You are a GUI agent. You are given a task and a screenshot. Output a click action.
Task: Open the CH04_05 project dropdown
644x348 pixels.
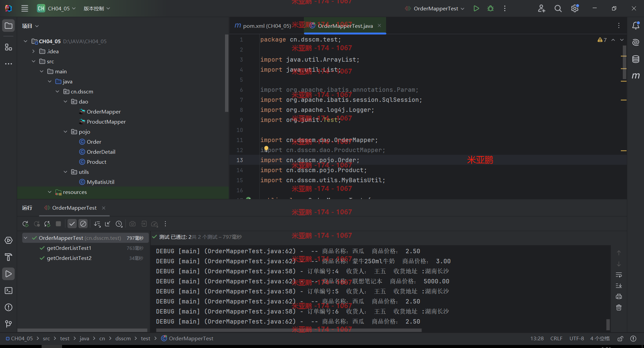click(56, 8)
